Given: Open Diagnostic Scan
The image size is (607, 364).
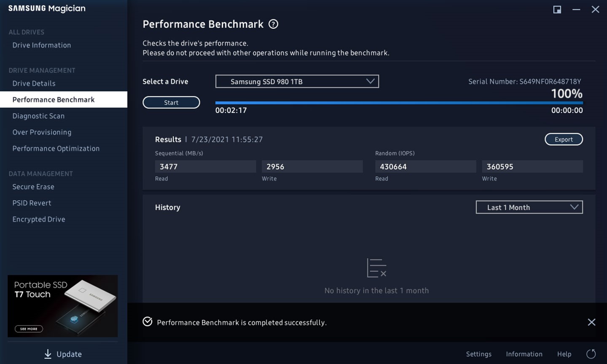Looking at the screenshot, I should tap(38, 116).
